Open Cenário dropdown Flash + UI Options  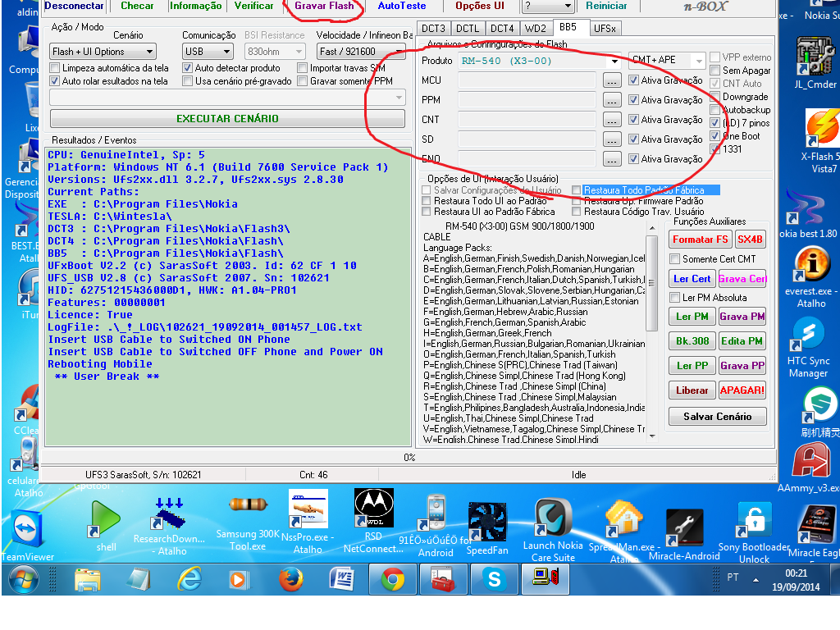103,52
